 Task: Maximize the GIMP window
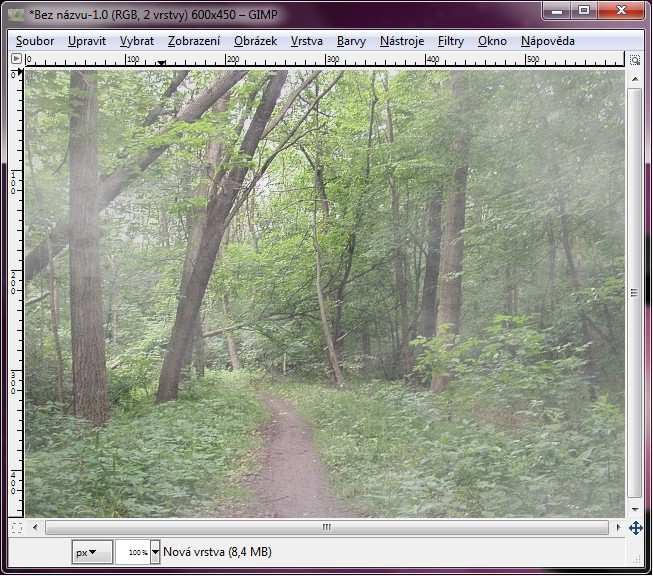click(x=584, y=10)
